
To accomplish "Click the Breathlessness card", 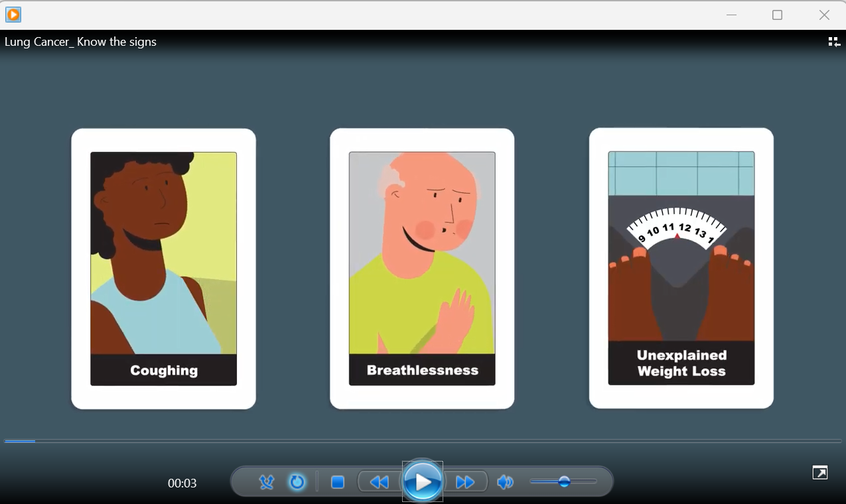I will [x=422, y=269].
